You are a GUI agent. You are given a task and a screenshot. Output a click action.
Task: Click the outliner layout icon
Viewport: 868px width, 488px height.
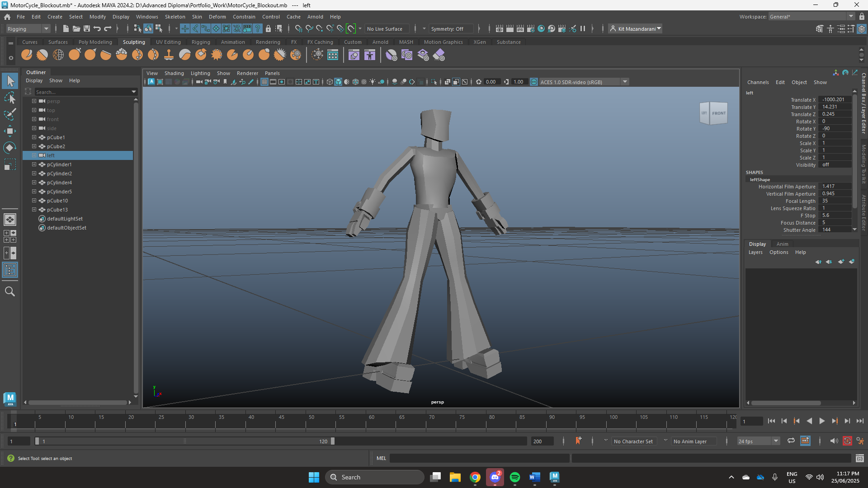point(10,270)
